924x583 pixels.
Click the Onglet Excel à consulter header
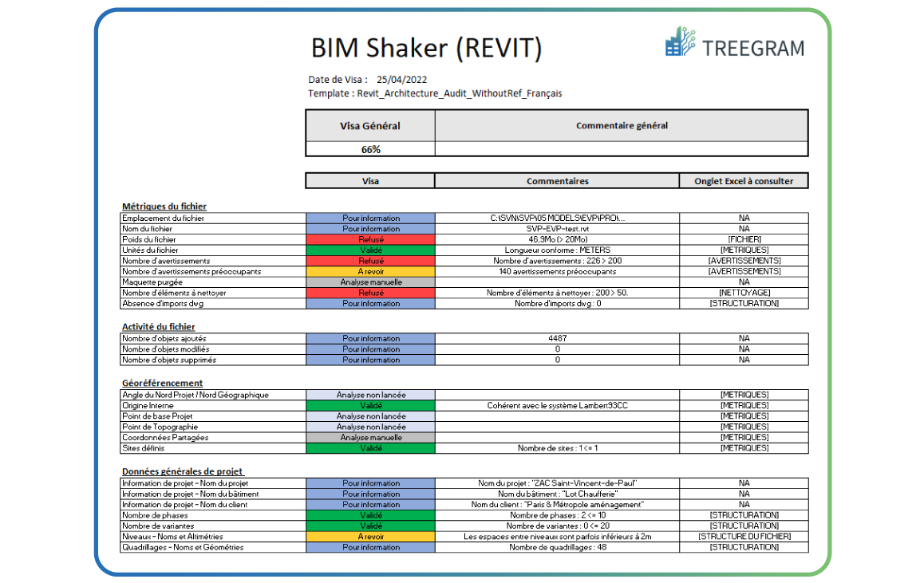[x=744, y=181]
